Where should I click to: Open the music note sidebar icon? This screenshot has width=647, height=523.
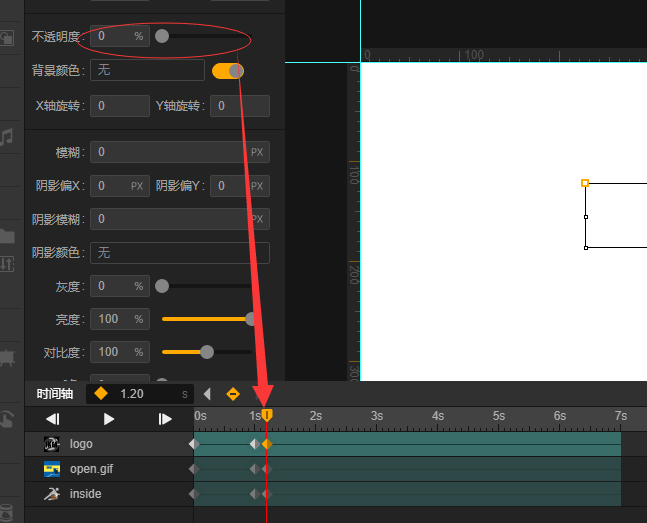[7, 137]
